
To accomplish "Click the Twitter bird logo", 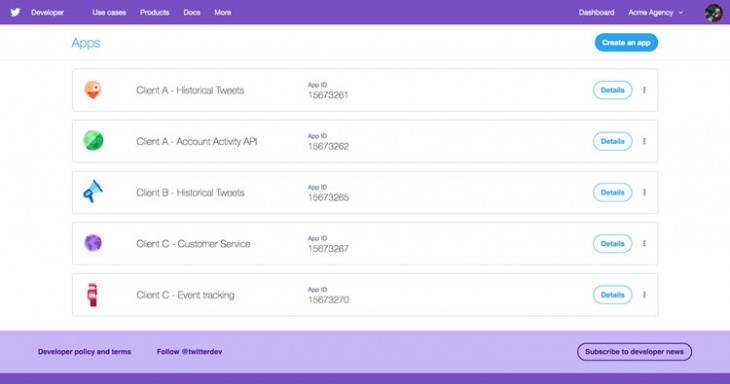I will coord(15,13).
